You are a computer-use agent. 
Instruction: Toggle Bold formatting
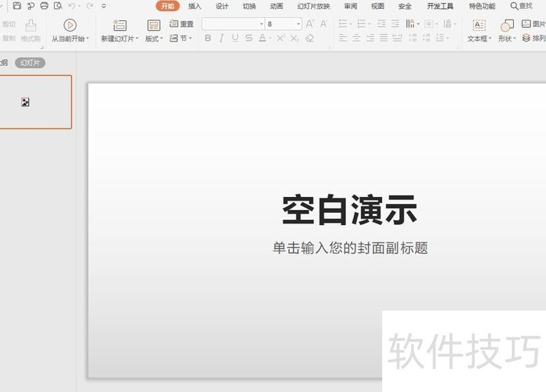(208, 38)
